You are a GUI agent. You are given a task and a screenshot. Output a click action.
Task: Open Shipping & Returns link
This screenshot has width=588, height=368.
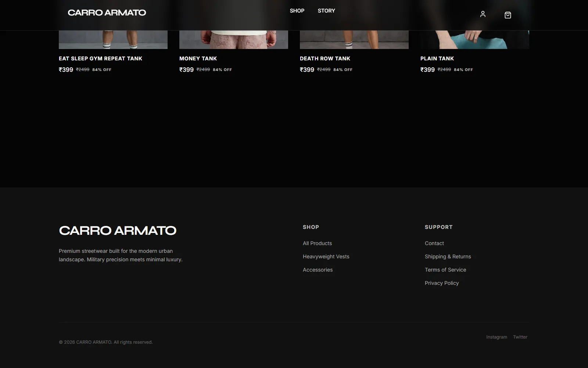(448, 256)
